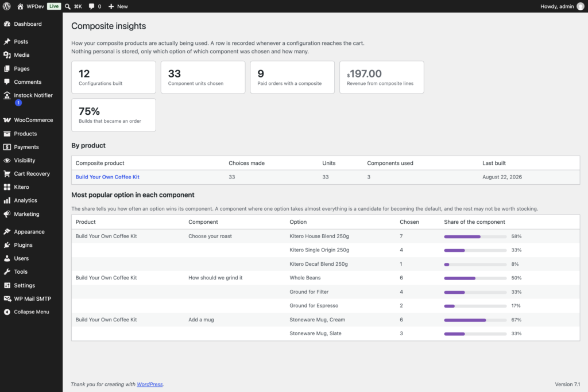The image size is (588, 392).
Task: Click the Products box icon
Action: [7, 134]
